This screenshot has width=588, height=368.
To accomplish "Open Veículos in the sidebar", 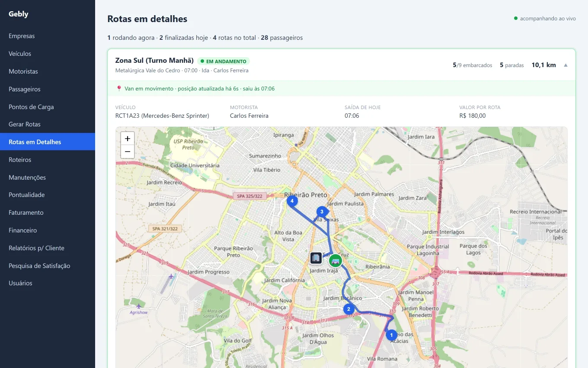I will (48, 54).
